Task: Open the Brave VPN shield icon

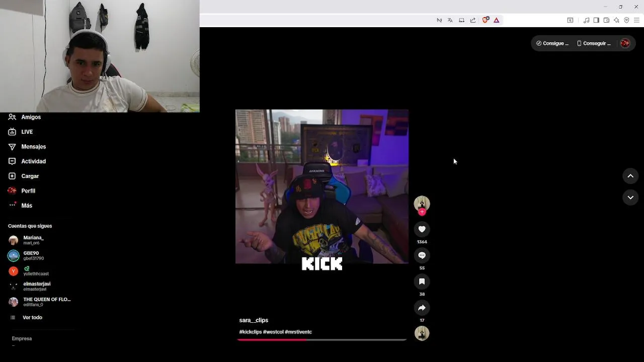Action: click(x=626, y=20)
